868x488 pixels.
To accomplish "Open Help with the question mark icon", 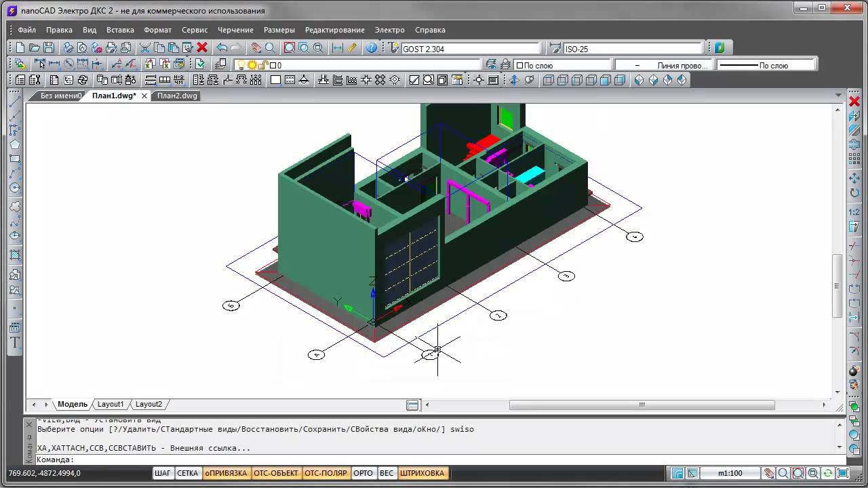I will click(x=371, y=47).
